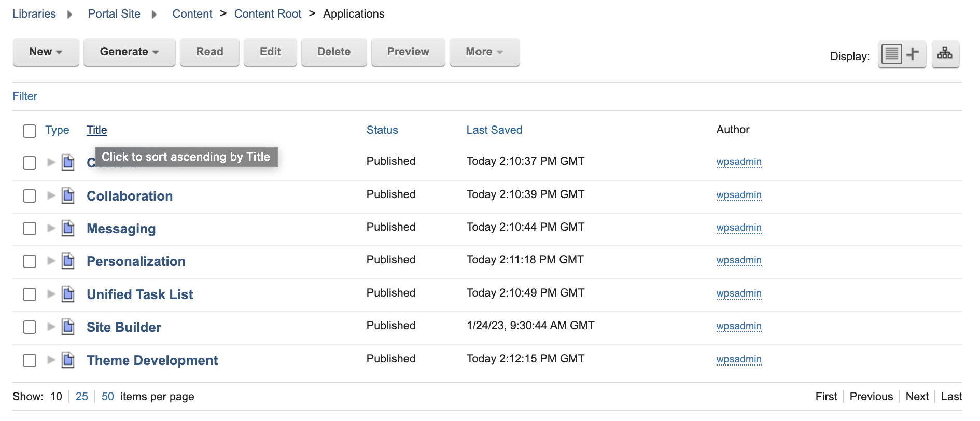Screen dimensions: 980x421
Task: Expand the Site Builder tree row
Action: 51,327
